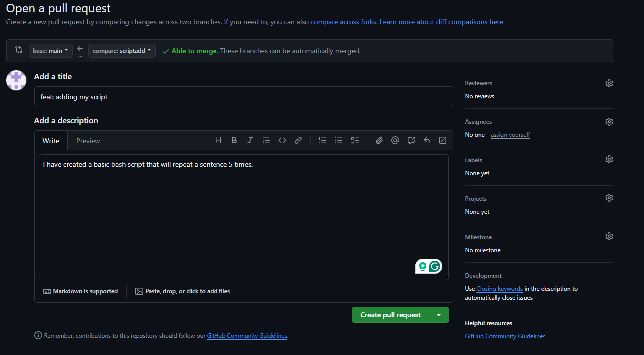Insert an unordered bullet list
Screen dimensions: 644x355
[x=338, y=141]
